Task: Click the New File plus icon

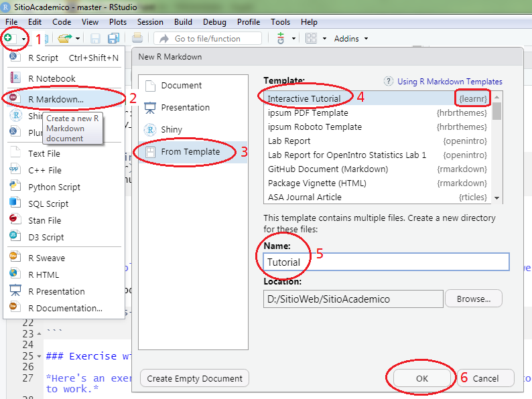Action: coord(9,38)
